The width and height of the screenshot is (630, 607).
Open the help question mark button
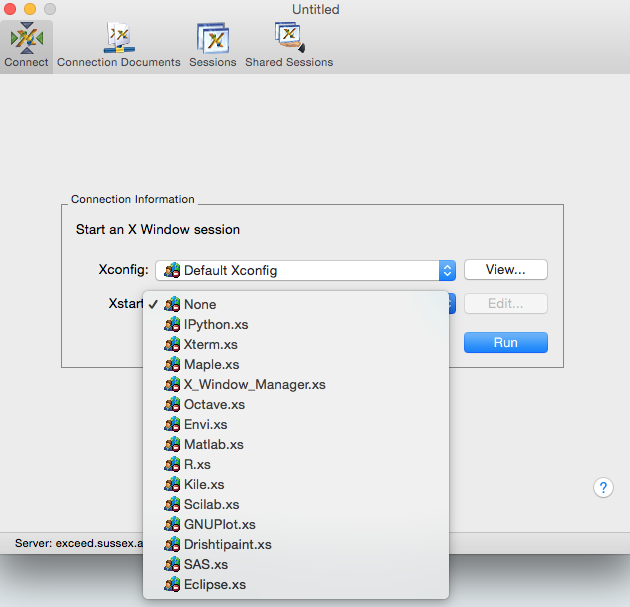603,488
